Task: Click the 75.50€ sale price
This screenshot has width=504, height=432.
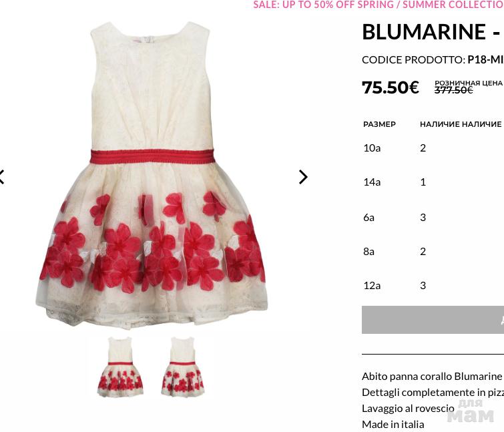Action: click(391, 87)
